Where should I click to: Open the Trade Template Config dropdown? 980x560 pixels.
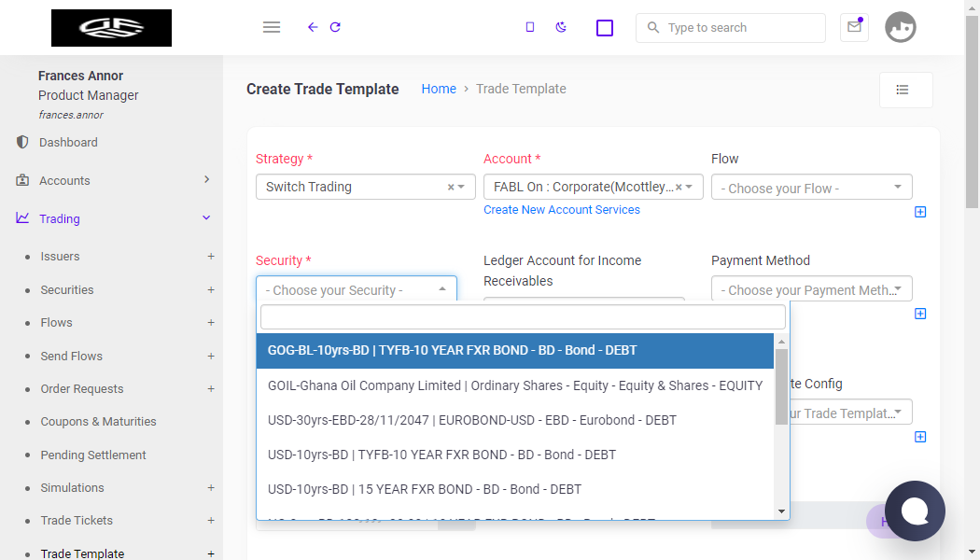coord(850,413)
